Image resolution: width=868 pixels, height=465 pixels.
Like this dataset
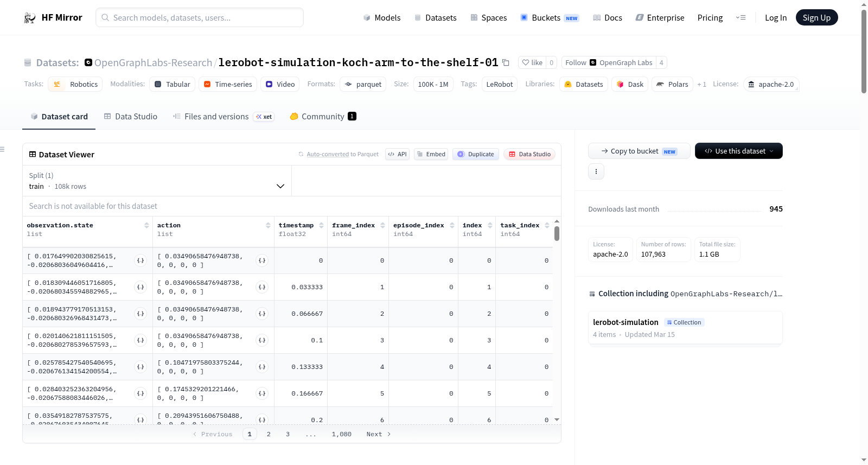[x=532, y=62]
